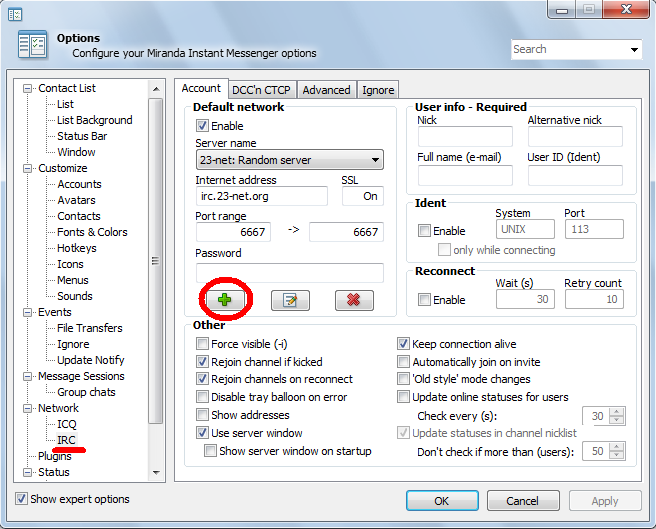Open the Advanced tab
This screenshot has height=529, width=656.
click(326, 90)
